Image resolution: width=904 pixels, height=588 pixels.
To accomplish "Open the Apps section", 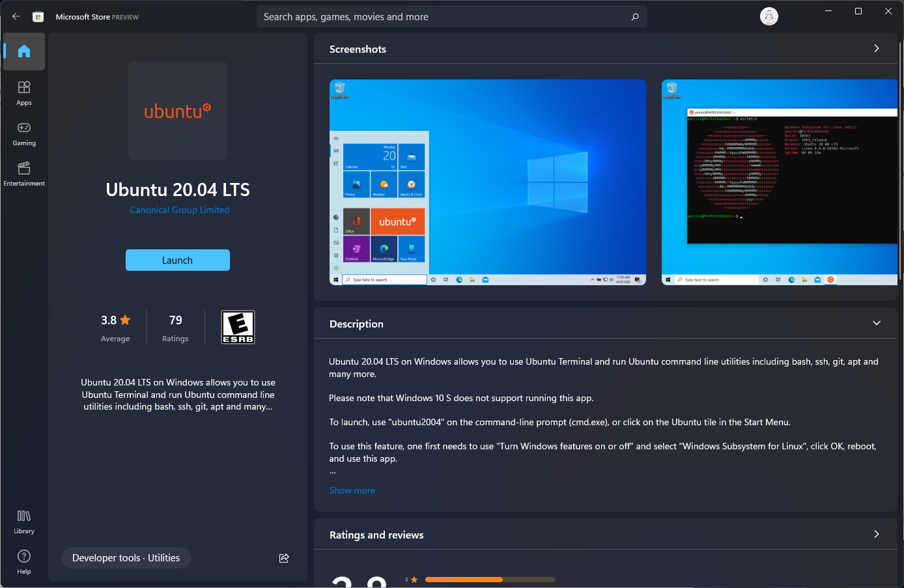I will pyautogui.click(x=24, y=92).
